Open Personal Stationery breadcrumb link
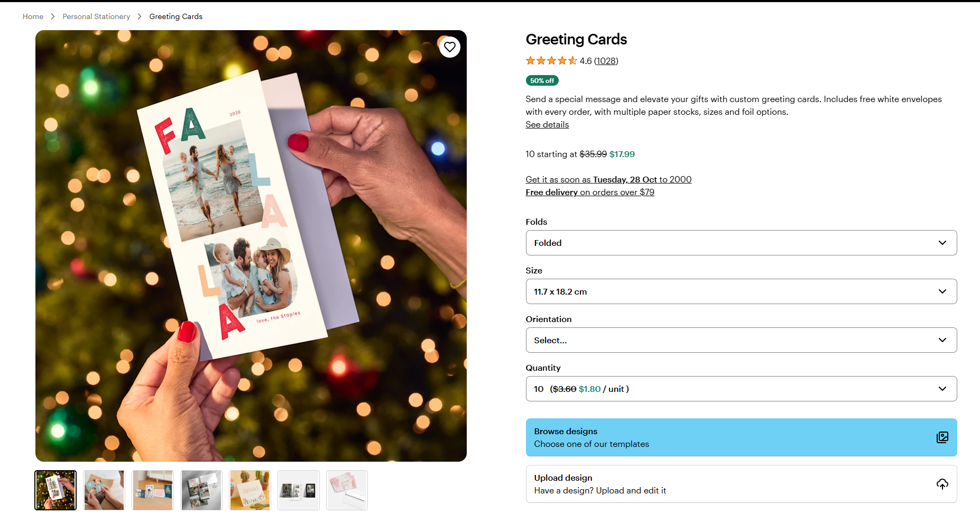The height and width of the screenshot is (513, 980). (96, 16)
